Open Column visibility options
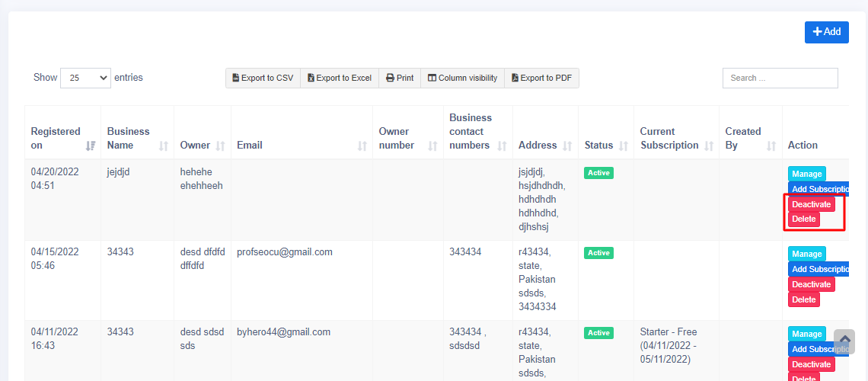Image resolution: width=868 pixels, height=381 pixels. click(x=462, y=78)
